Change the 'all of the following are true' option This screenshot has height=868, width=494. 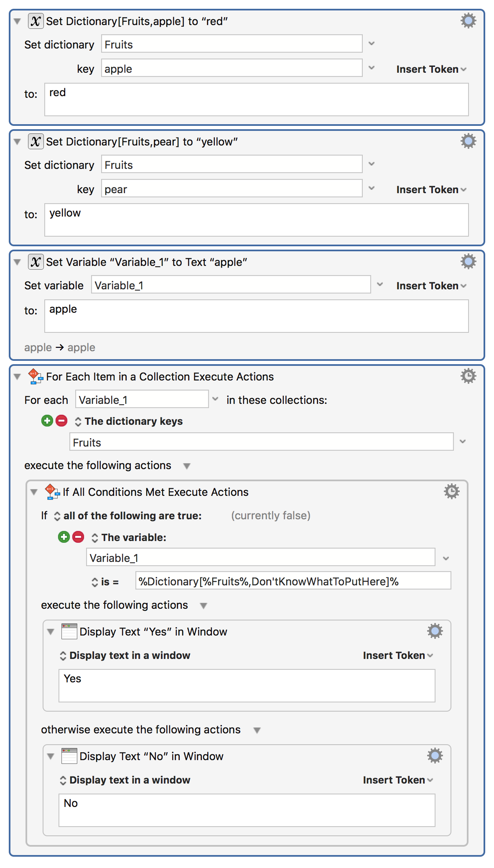coord(128,516)
